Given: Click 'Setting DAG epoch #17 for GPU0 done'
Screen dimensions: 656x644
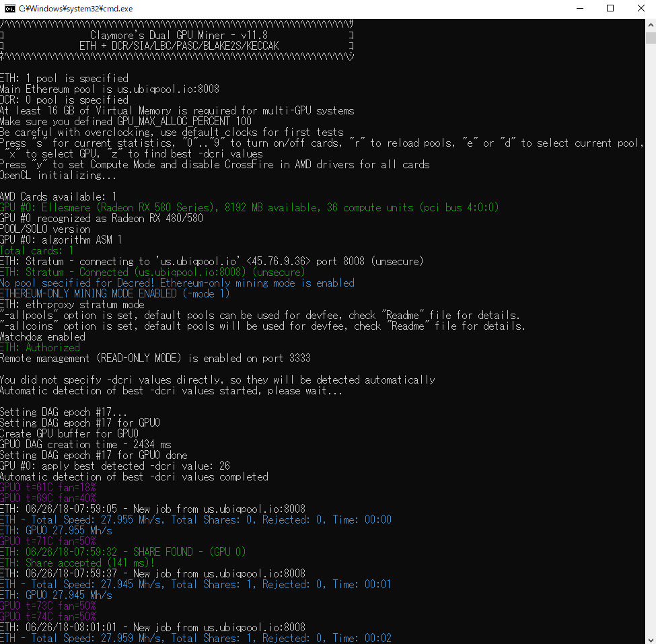Looking at the screenshot, I should [x=94, y=456].
